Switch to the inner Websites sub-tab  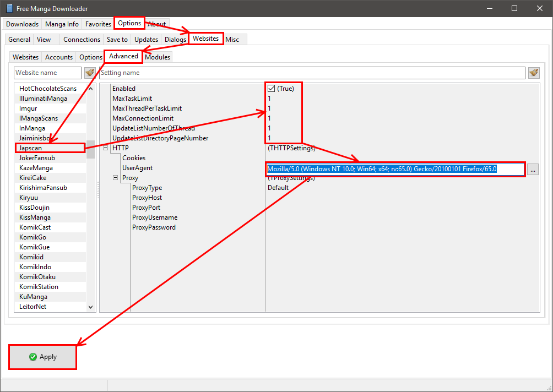pyautogui.click(x=25, y=57)
